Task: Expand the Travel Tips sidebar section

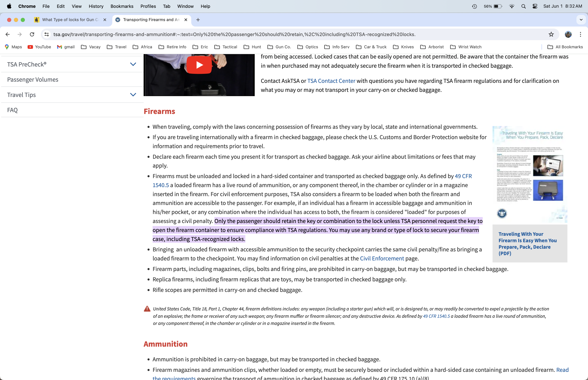Action: pyautogui.click(x=133, y=95)
